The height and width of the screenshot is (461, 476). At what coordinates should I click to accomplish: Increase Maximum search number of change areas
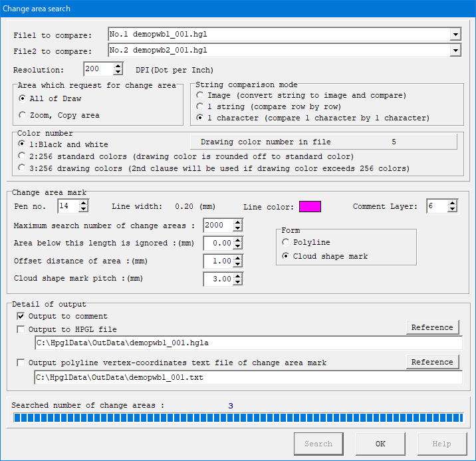(x=238, y=222)
